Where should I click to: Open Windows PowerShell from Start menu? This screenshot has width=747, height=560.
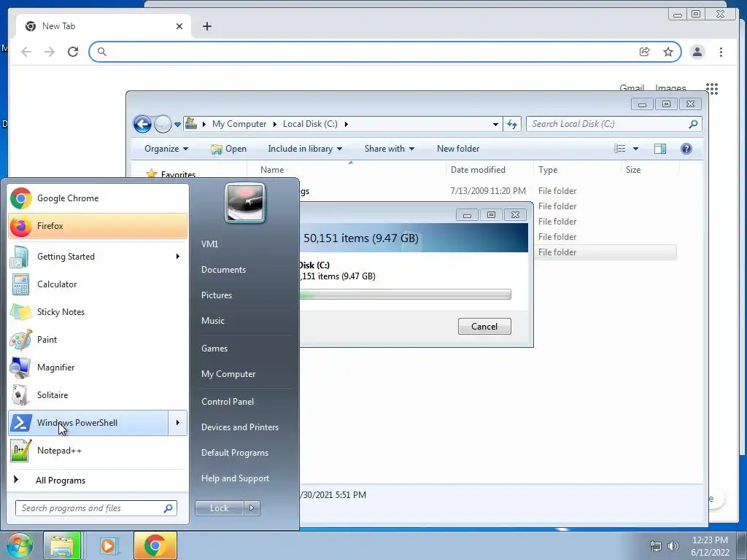click(88, 423)
